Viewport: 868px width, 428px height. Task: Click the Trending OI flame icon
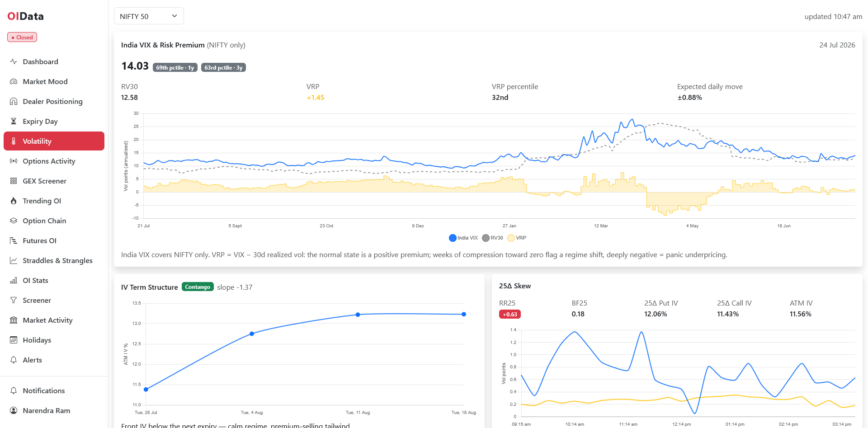click(x=14, y=201)
